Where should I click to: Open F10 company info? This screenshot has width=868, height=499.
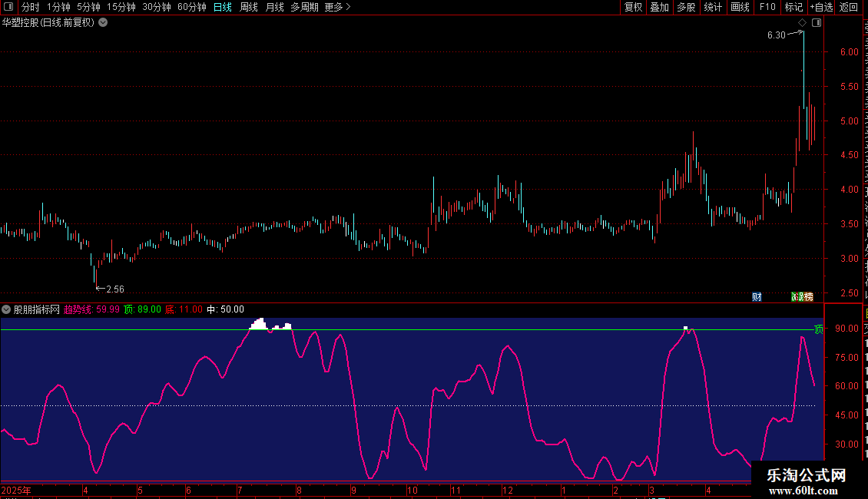click(767, 7)
